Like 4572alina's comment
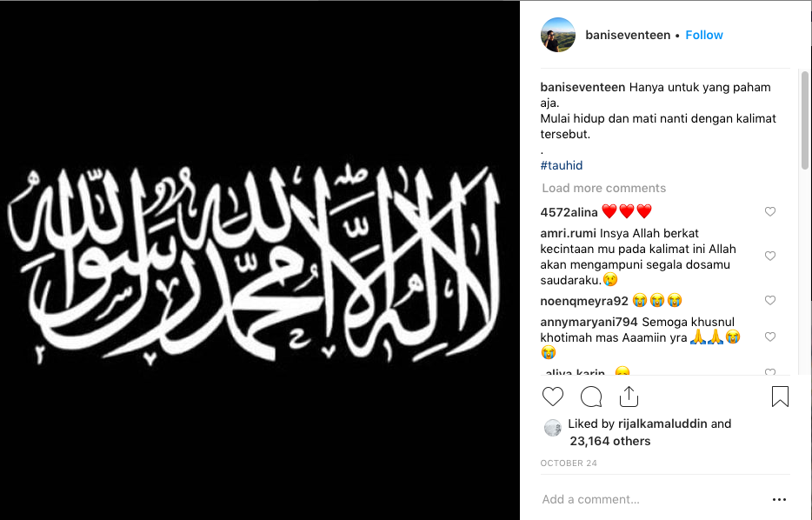This screenshot has height=520, width=812. pos(770,211)
